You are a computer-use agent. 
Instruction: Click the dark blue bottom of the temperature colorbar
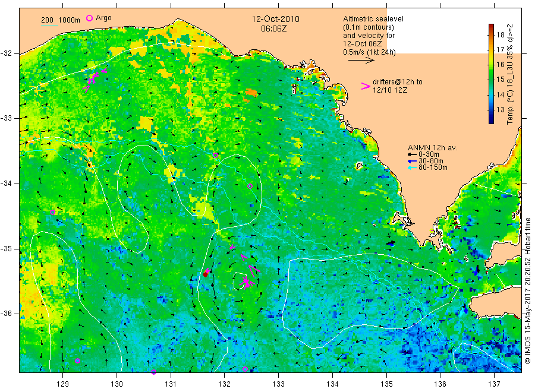pyautogui.click(x=492, y=120)
